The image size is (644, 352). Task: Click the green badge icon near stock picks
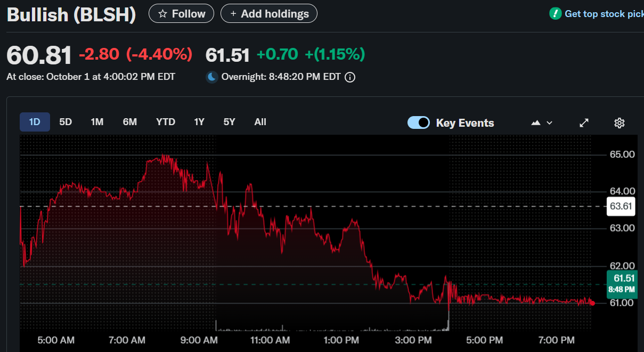pos(555,14)
